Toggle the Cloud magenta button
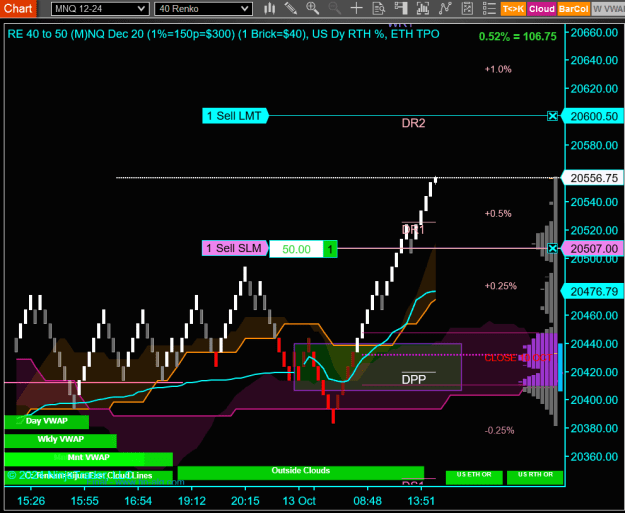This screenshot has width=625, height=513. [x=542, y=9]
